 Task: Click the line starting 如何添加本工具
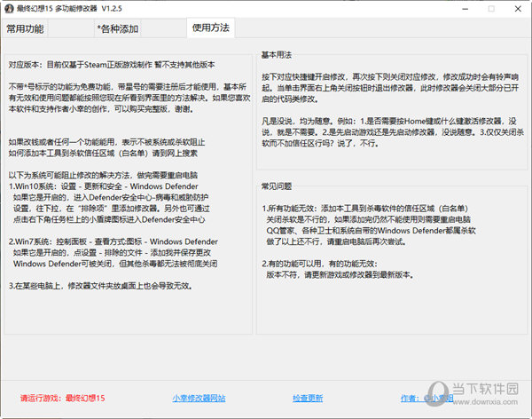tap(103, 154)
